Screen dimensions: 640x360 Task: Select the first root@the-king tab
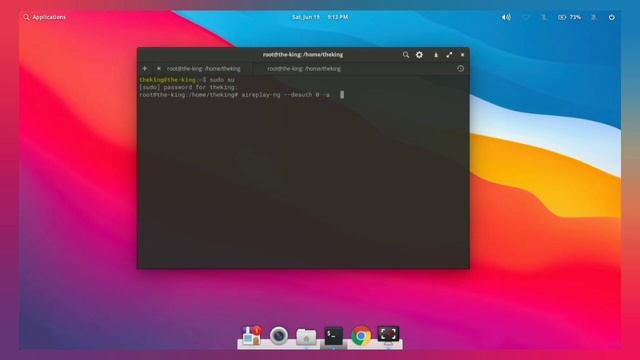click(203, 69)
